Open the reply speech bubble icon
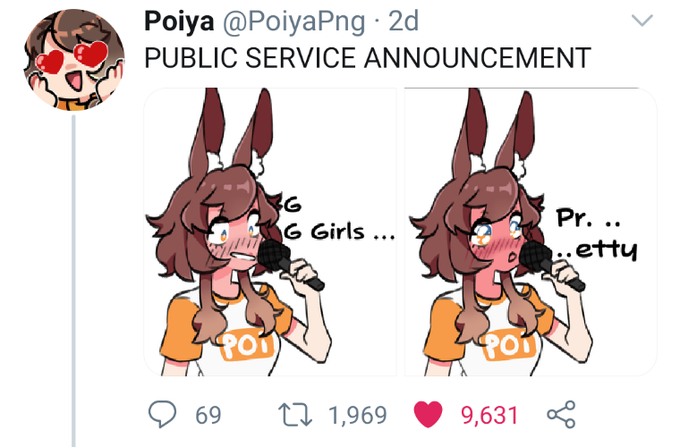This screenshot has height=447, width=680. pyautogui.click(x=162, y=414)
